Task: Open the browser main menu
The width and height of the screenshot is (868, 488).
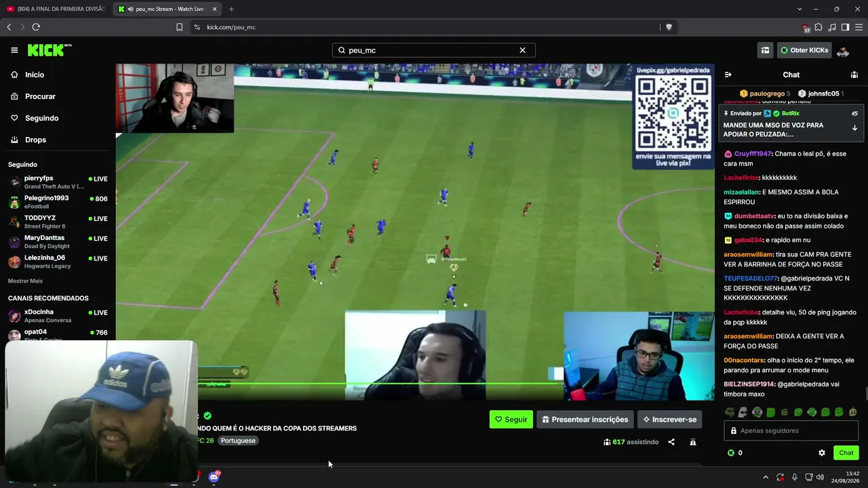Action: (x=859, y=27)
